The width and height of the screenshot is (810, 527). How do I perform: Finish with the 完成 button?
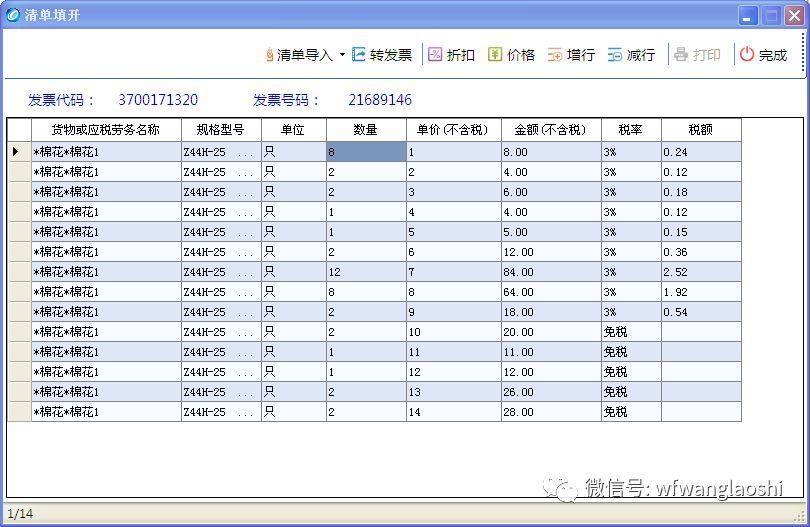click(764, 55)
